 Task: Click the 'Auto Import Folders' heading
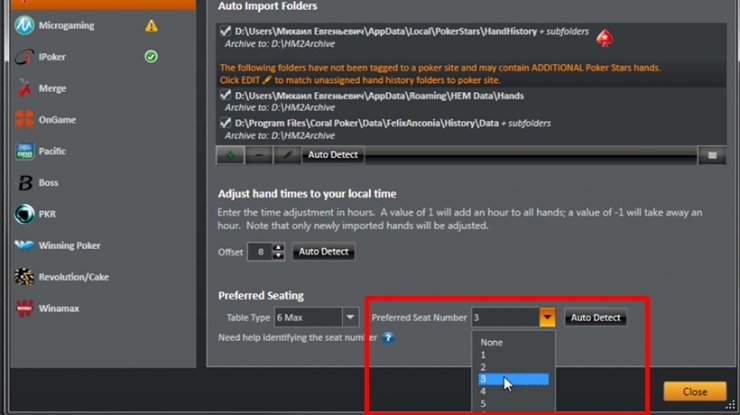coord(268,6)
